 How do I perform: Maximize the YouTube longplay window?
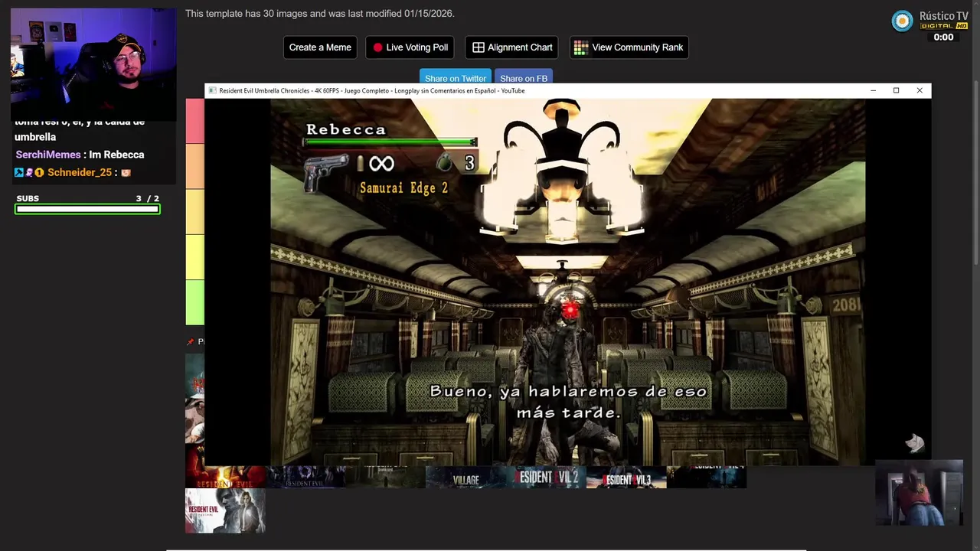(x=896, y=90)
